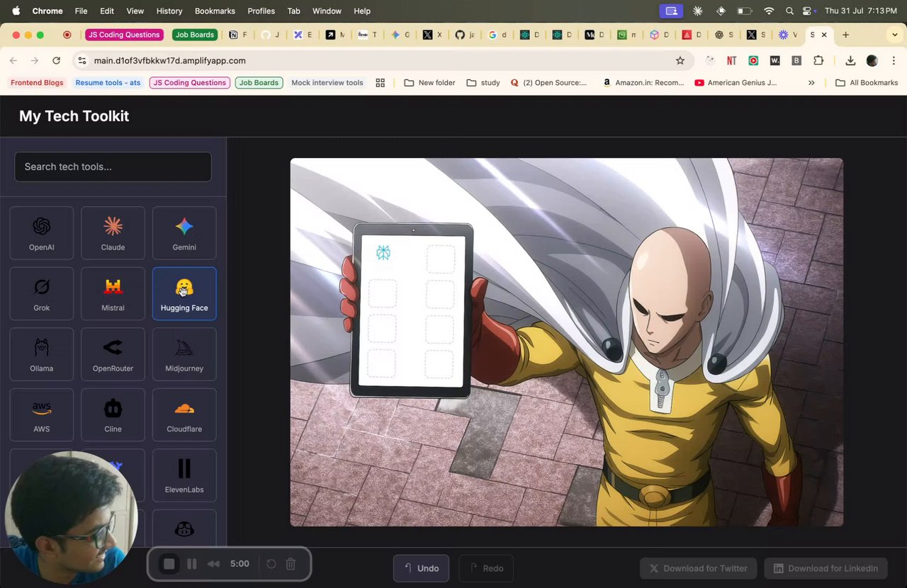Open the American Genius YouTube bookmark
This screenshot has height=588, width=907.
736,83
